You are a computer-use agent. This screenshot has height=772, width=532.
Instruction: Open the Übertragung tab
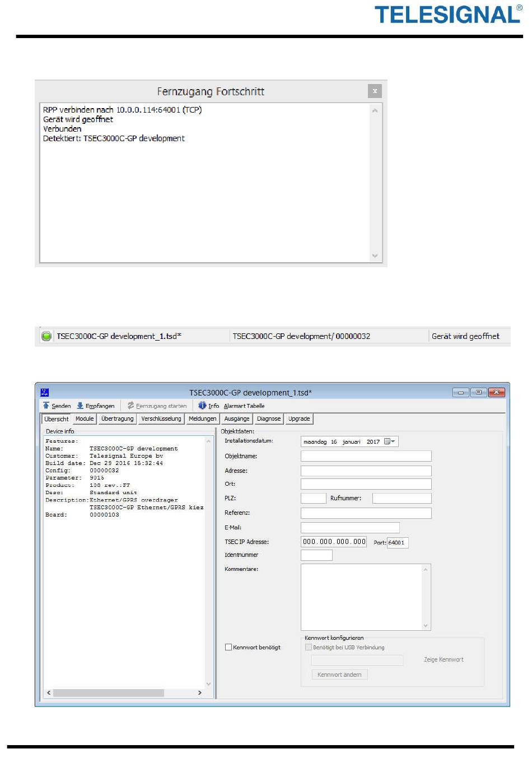click(x=118, y=419)
